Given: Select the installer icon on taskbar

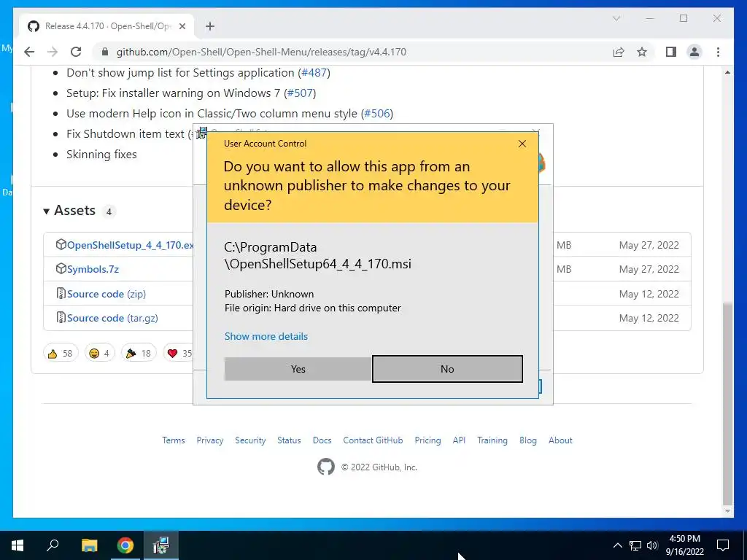Looking at the screenshot, I should pyautogui.click(x=161, y=545).
